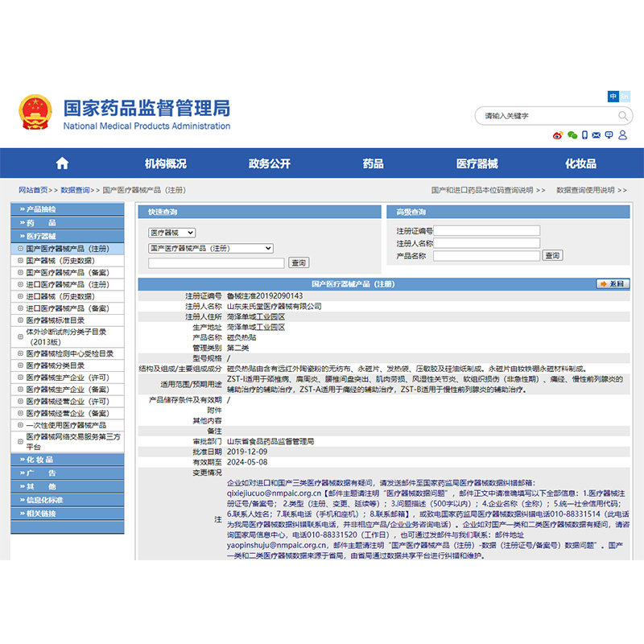Viewport: 644px width, 644px height.
Task: Open the 国产医疗器械产品（注册） dropdown
Action: (210, 248)
